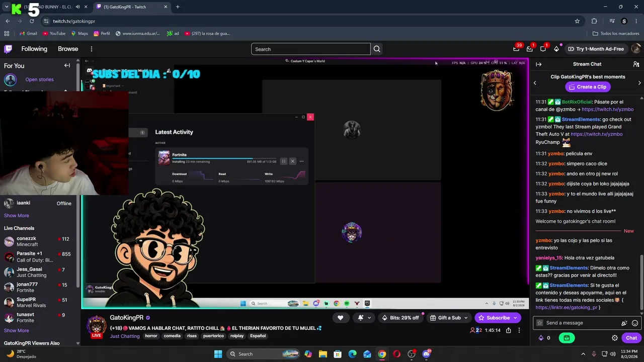Screen dimensions: 644x362
Task: Collapse the For You sidebar
Action: [x=67, y=65]
